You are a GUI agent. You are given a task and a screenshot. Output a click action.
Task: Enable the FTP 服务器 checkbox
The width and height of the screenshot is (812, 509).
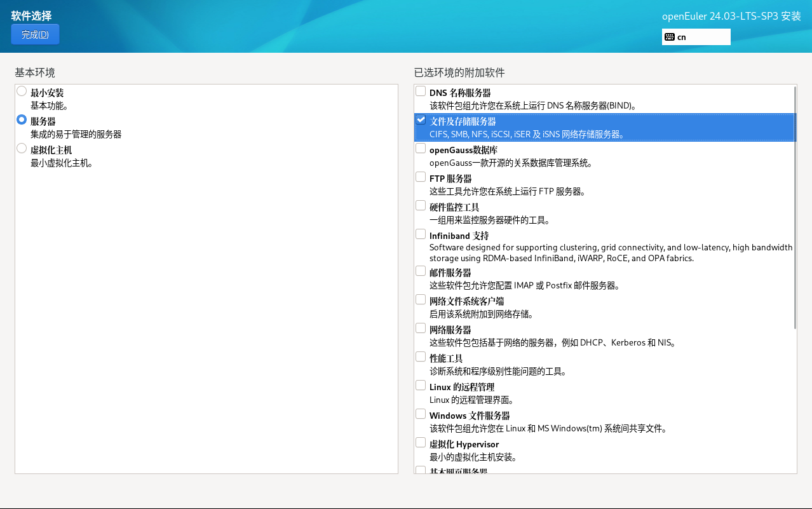pyautogui.click(x=421, y=177)
